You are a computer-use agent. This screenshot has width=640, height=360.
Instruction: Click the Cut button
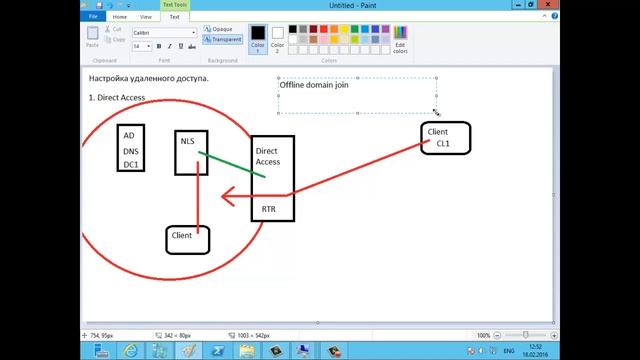113,29
